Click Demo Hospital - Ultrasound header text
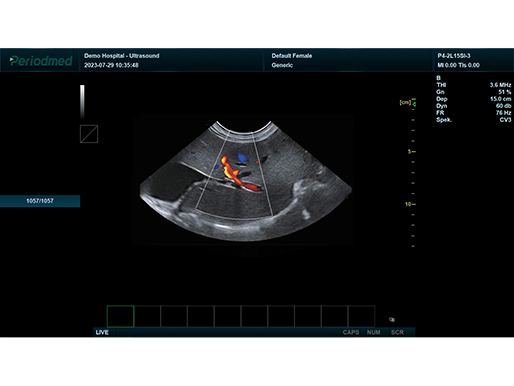This screenshot has height=386, width=514. tap(122, 56)
